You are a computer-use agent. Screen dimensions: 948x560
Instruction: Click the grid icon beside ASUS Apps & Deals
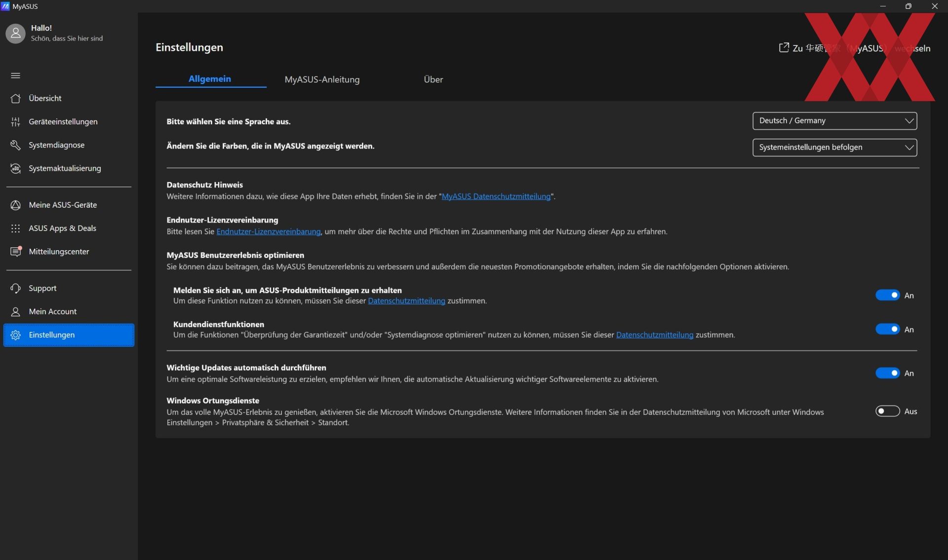(15, 228)
